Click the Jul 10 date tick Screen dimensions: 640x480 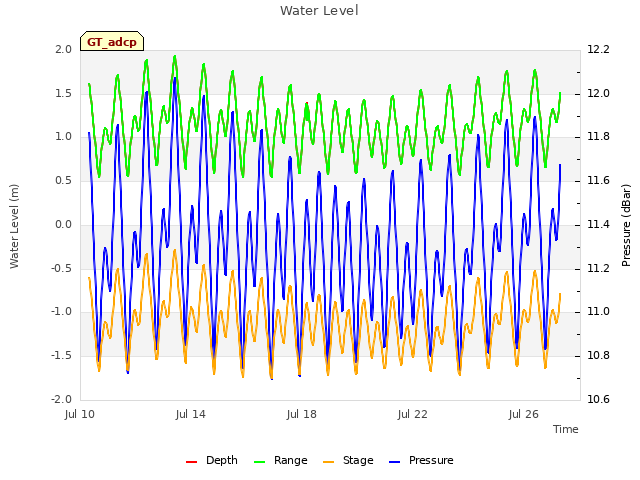pos(80,414)
